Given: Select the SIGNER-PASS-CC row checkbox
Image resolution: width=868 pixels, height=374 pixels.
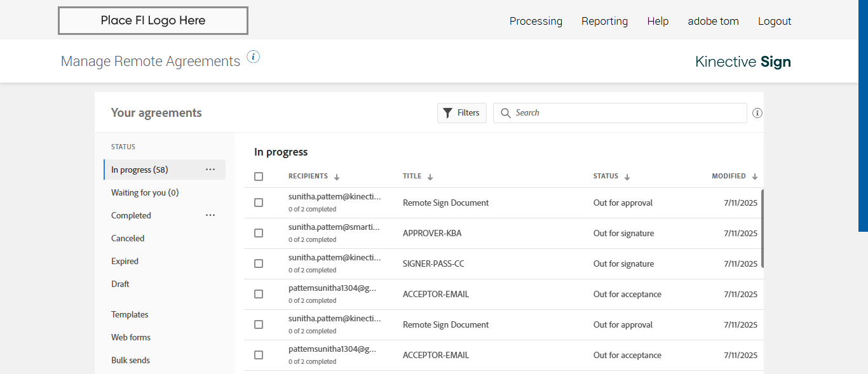Looking at the screenshot, I should coord(259,264).
